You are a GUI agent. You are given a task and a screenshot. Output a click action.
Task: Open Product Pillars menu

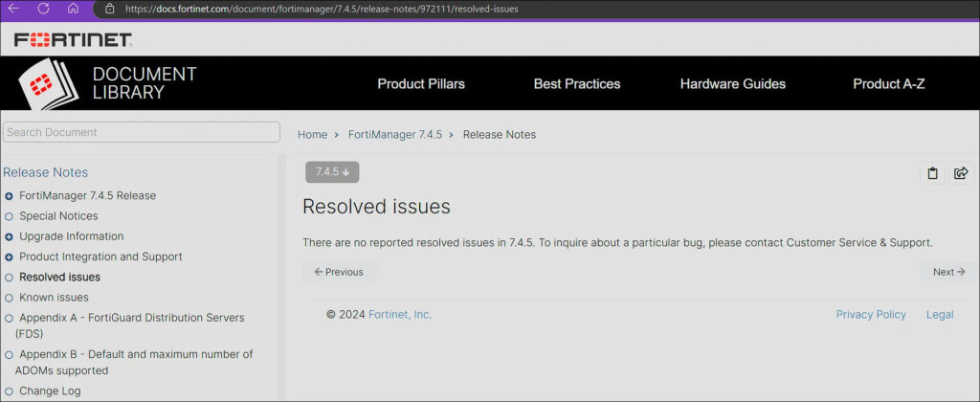421,84
